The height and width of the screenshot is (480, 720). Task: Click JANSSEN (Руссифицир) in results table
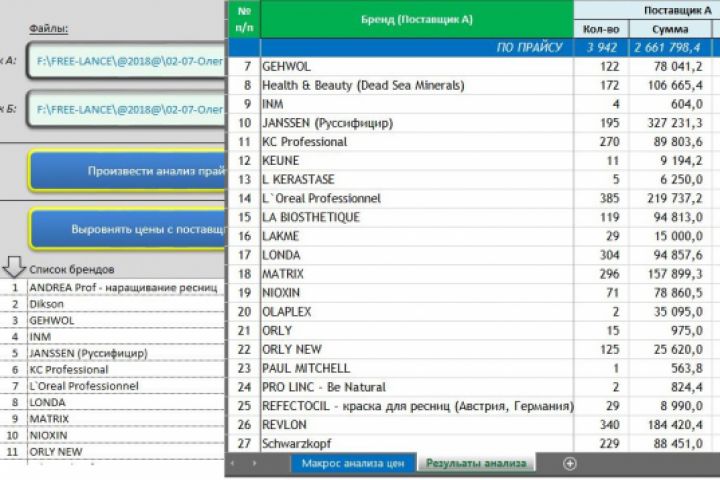(x=417, y=123)
